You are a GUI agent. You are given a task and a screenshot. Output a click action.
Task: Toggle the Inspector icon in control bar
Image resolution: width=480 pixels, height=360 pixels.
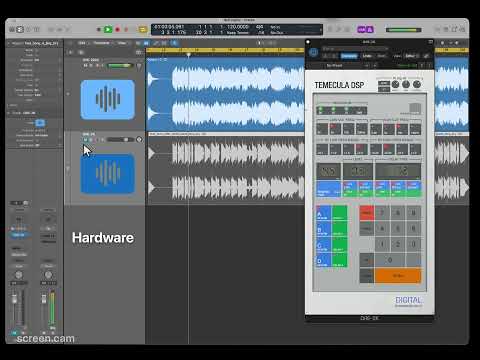[20, 30]
